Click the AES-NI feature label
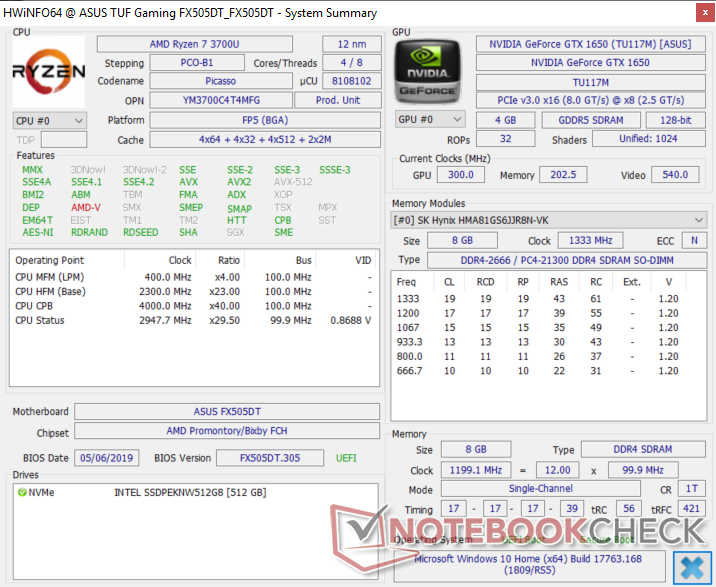Screen dimensions: 716x587 (38, 233)
